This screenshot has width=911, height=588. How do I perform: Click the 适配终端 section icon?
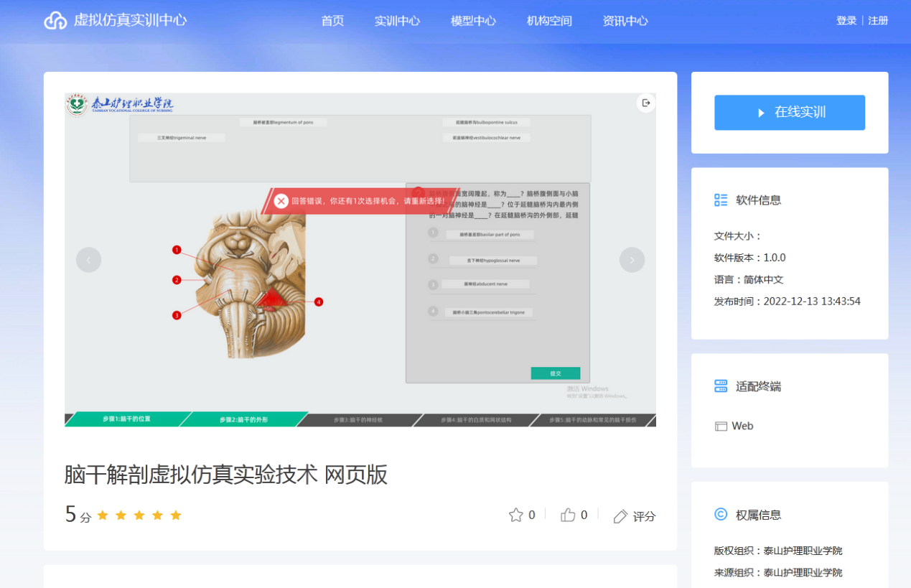(721, 386)
